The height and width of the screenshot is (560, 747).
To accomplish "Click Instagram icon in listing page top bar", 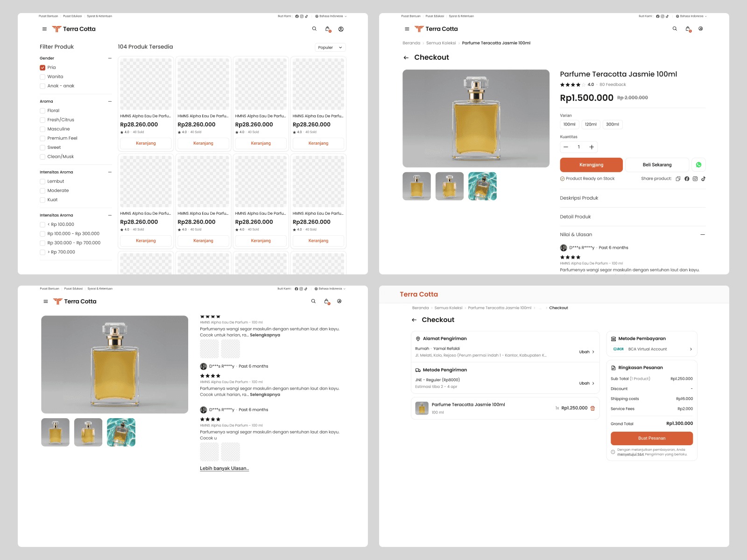I will click(x=302, y=16).
